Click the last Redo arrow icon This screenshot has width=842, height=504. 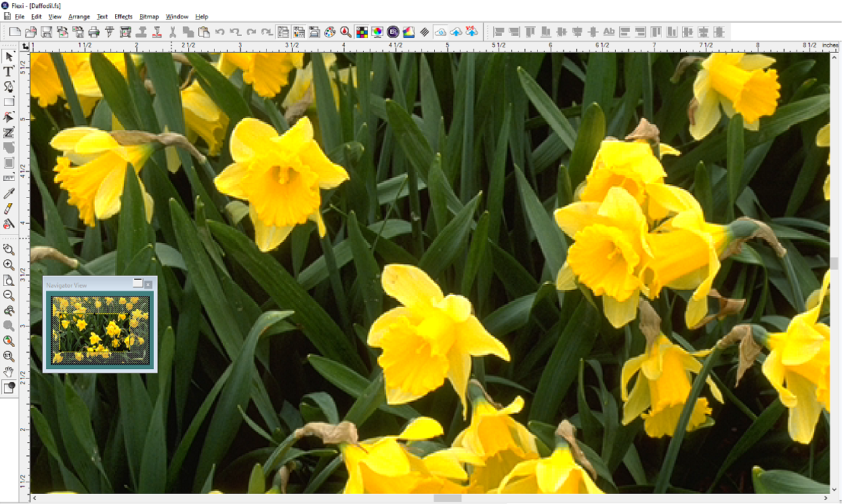coord(267,32)
